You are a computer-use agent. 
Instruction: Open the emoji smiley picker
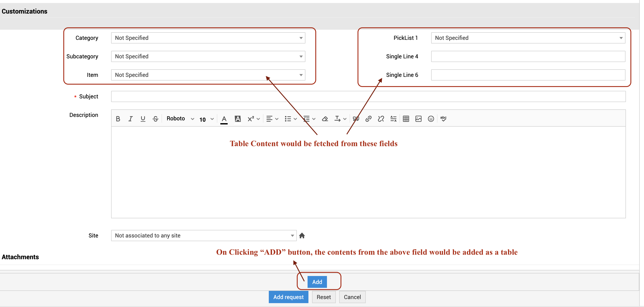[x=431, y=119]
